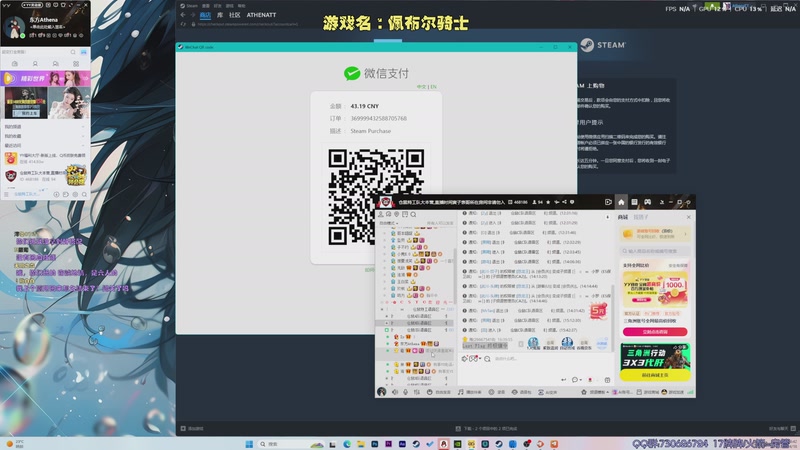This screenshot has width=800, height=450.
Task: Click the user avatar in channel bottom bar
Action: coord(382,392)
